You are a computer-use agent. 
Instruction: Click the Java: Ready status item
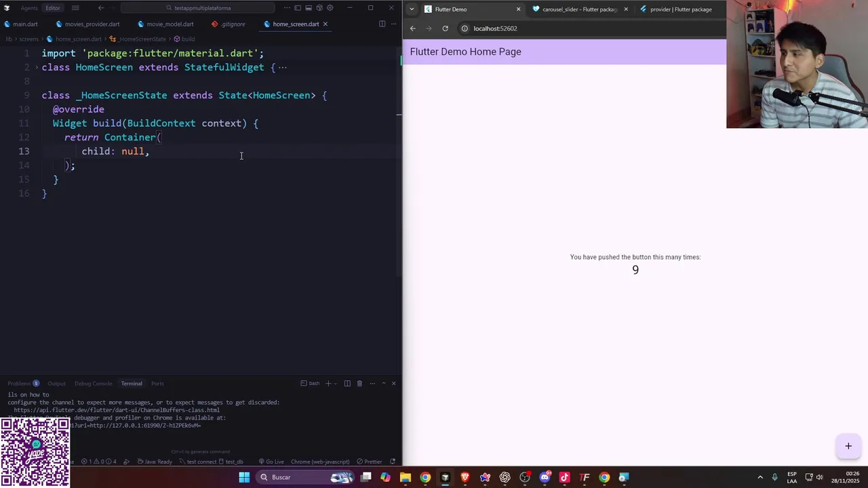155,462
